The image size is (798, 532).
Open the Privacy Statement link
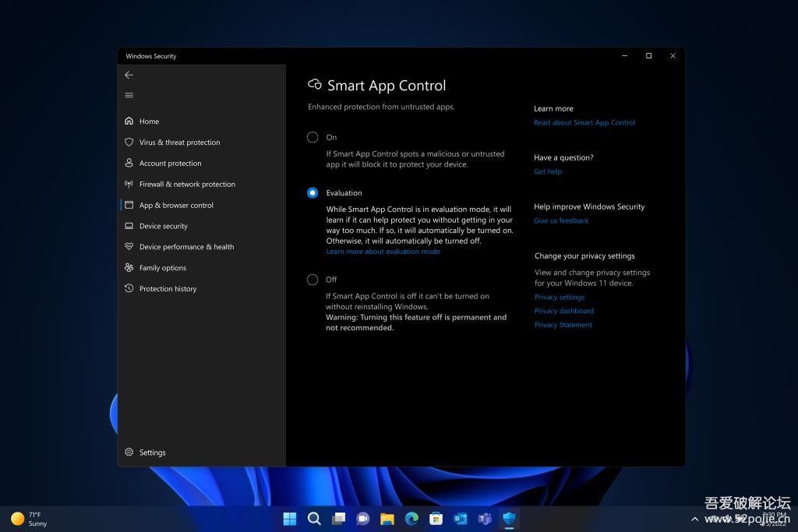tap(563, 325)
